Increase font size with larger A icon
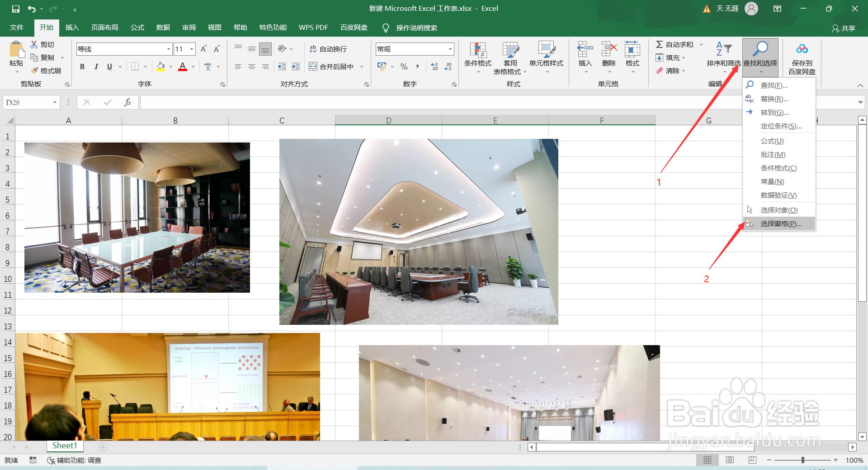The height and width of the screenshot is (470, 868). 203,49
